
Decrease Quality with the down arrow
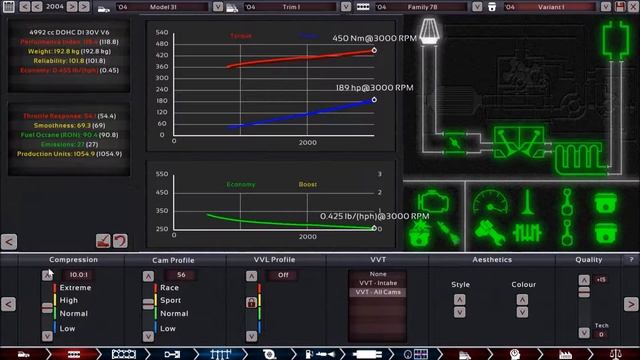click(584, 333)
